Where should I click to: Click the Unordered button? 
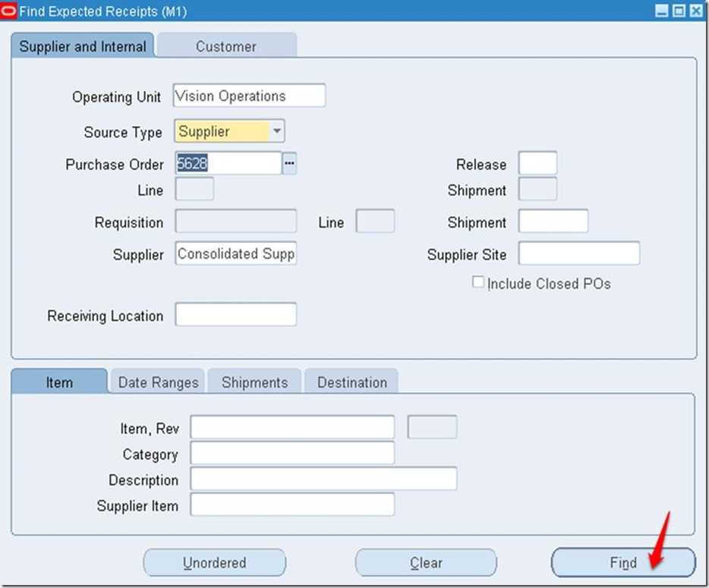click(215, 562)
